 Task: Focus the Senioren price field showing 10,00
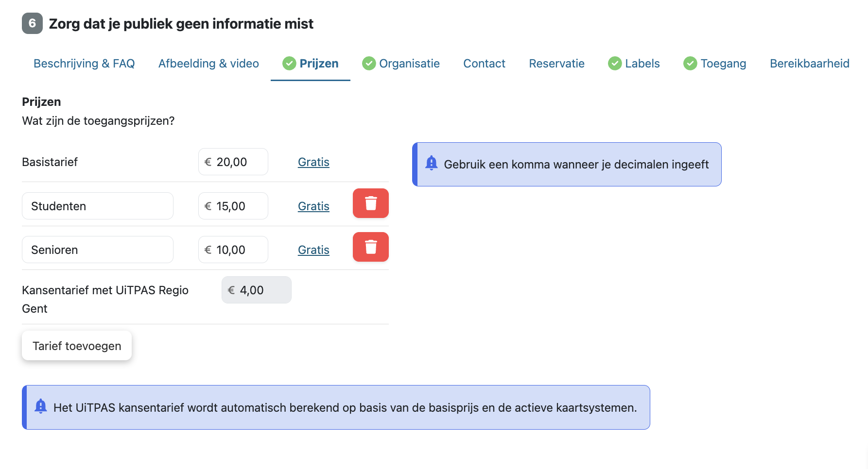click(x=233, y=250)
